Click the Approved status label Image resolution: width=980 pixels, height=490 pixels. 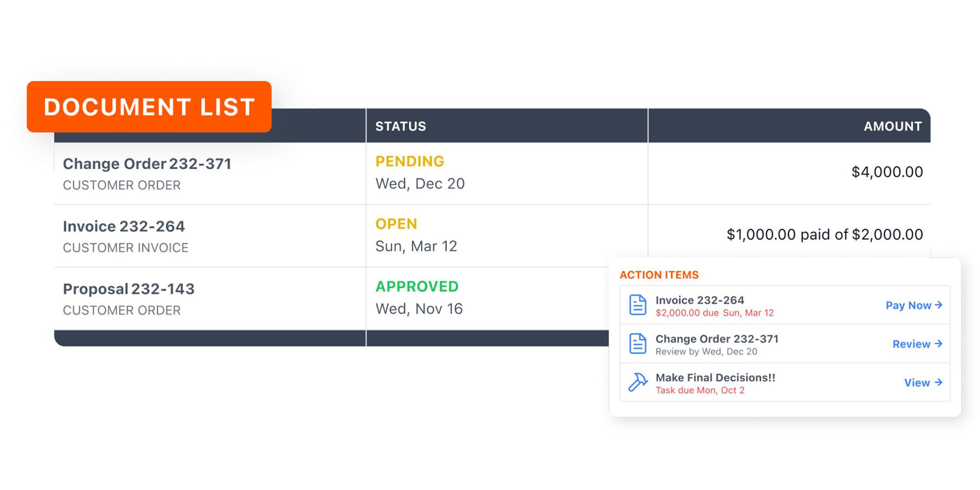(x=417, y=287)
